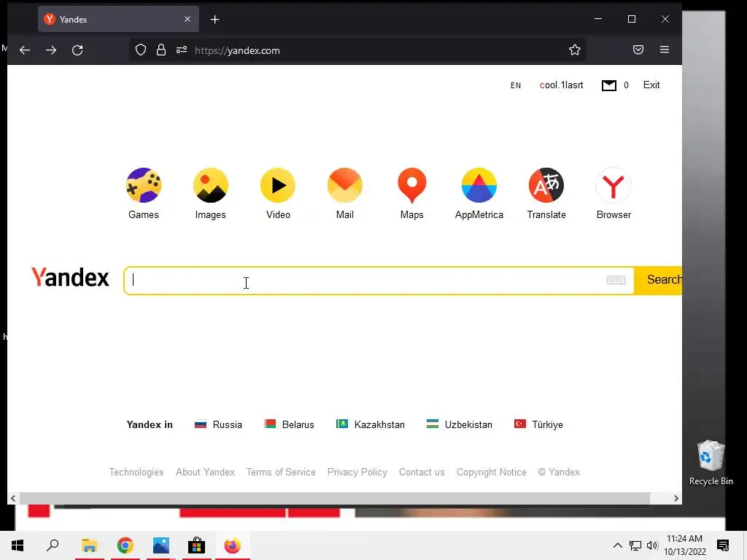Viewport: 747px width, 560px height.
Task: Select the Yandex browser tab
Action: click(x=118, y=19)
